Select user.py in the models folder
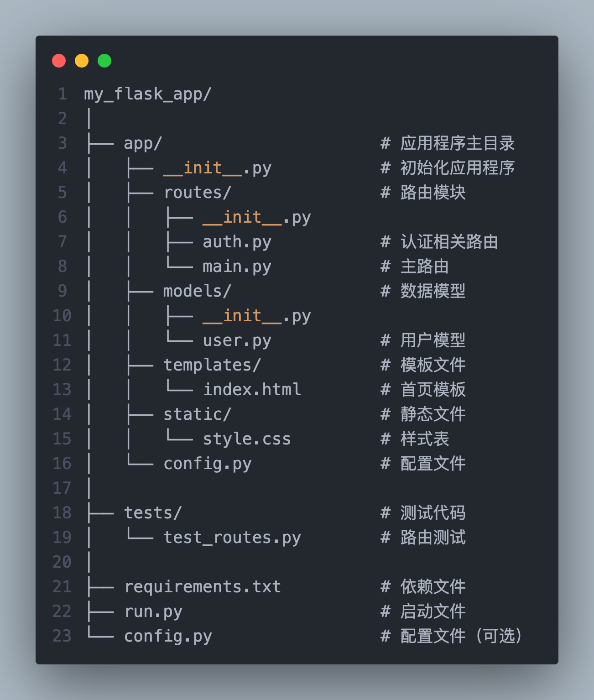Image resolution: width=594 pixels, height=700 pixels. pyautogui.click(x=237, y=340)
